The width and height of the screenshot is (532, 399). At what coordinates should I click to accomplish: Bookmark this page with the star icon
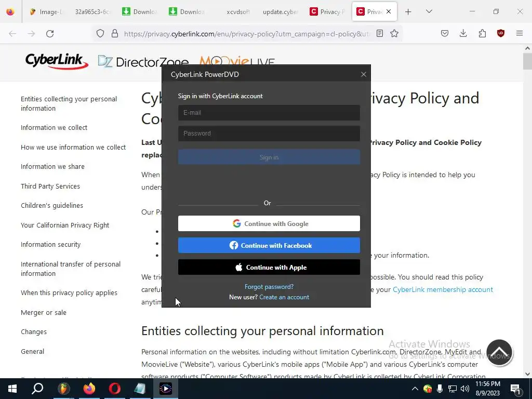[394, 34]
